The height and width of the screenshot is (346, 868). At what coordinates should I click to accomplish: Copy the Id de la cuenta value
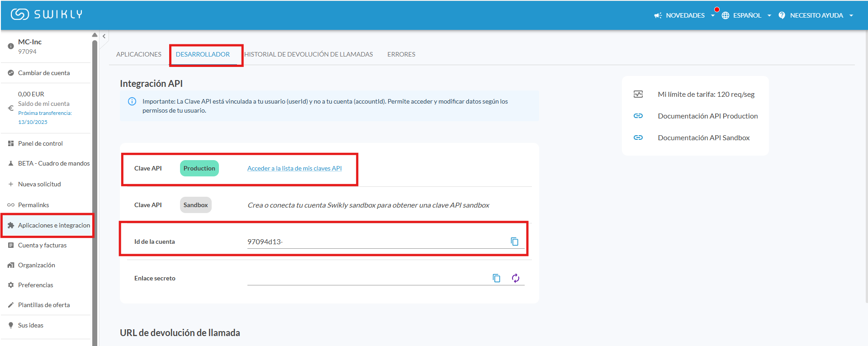point(515,242)
